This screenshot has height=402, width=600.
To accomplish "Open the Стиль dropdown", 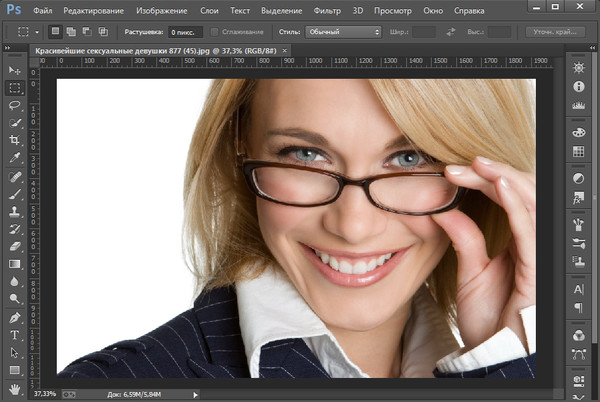I will pyautogui.click(x=347, y=32).
